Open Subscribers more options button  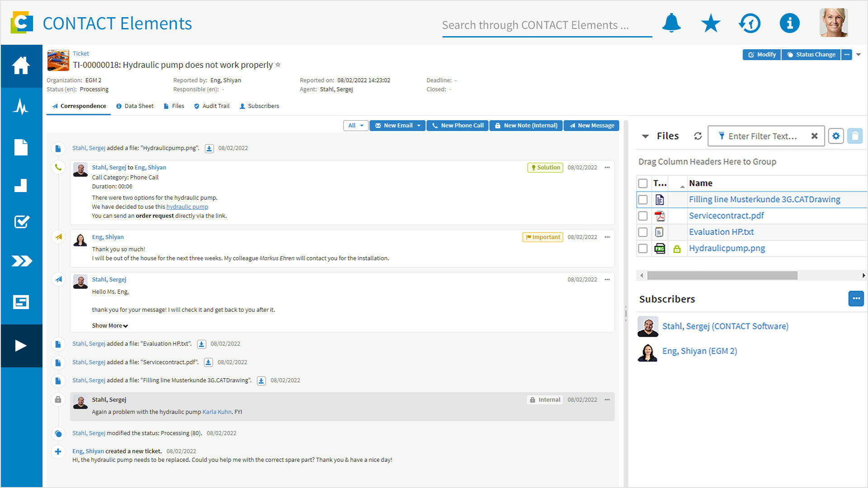[x=856, y=299]
